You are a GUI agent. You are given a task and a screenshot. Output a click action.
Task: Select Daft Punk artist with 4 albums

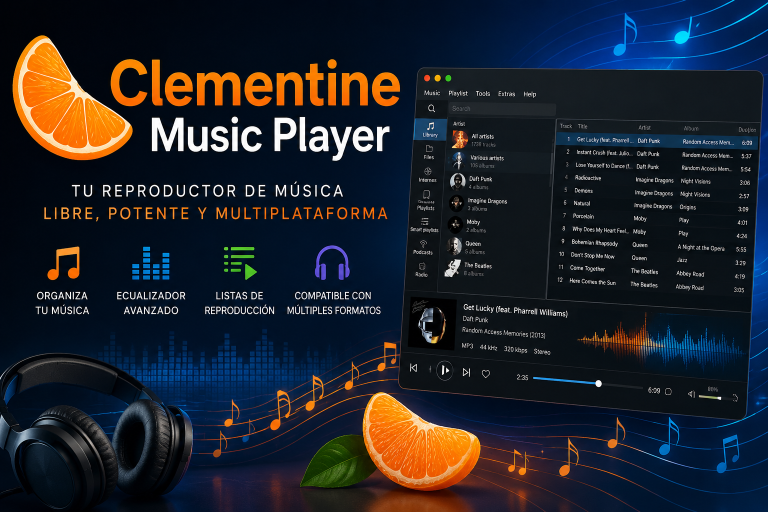point(499,182)
